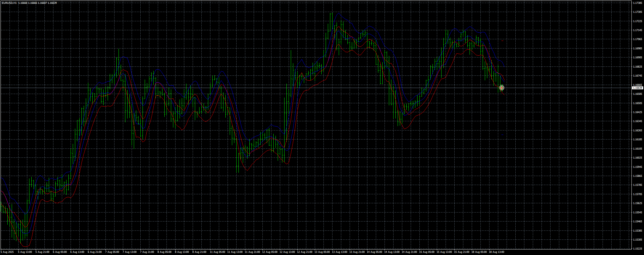The image size is (644, 255).
Task: Click the '12 Aug 21:00' time label
Action: pos(305,252)
